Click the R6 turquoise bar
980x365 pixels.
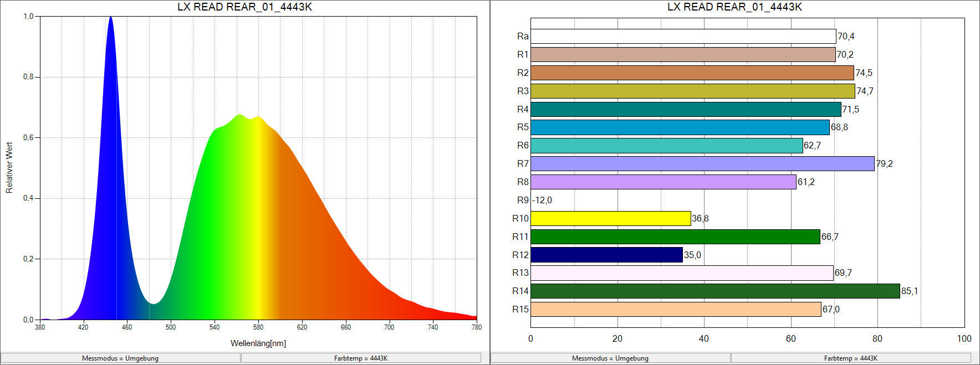pyautogui.click(x=667, y=145)
